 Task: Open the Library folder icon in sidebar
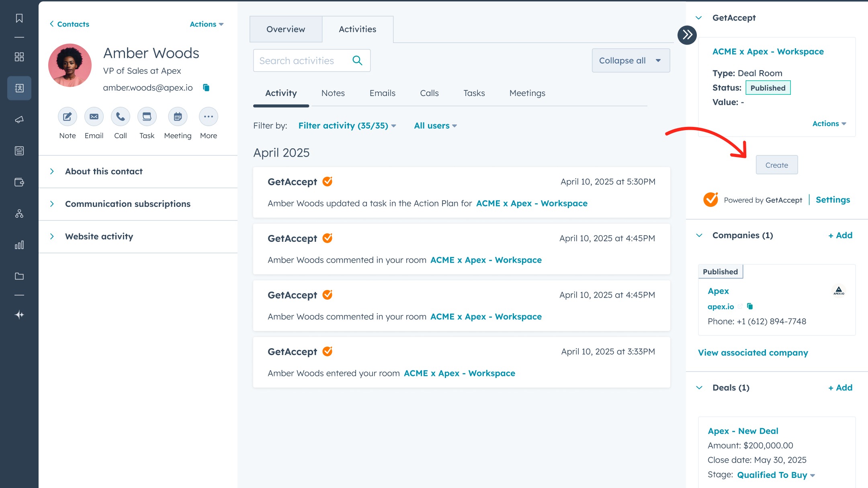(19, 276)
